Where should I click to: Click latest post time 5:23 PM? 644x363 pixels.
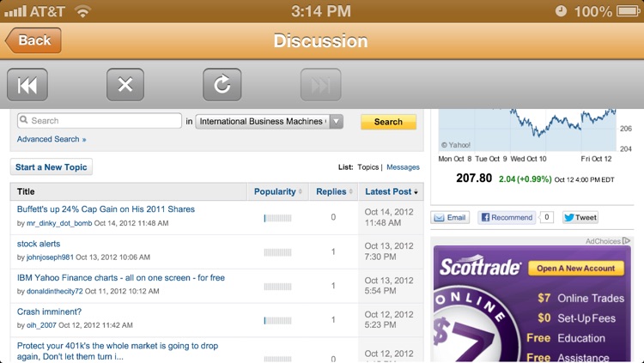point(380,324)
